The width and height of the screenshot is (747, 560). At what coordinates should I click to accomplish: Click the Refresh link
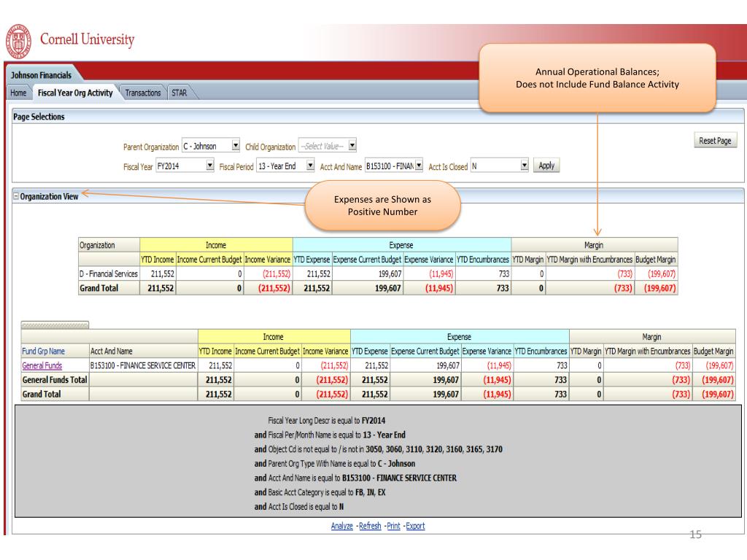(x=370, y=526)
